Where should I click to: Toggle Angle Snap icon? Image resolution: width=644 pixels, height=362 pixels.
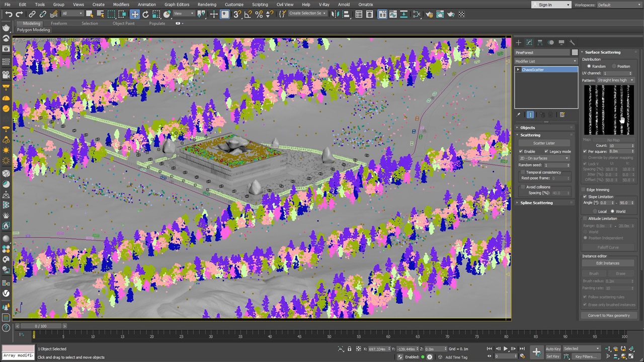[248, 14]
